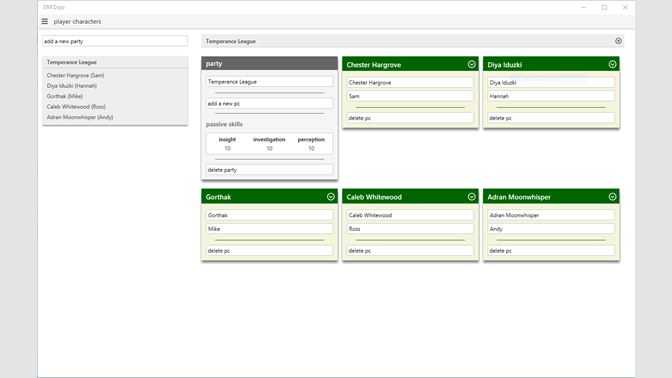Edit Chester Hargrove character name field
The height and width of the screenshot is (378, 672).
click(410, 82)
